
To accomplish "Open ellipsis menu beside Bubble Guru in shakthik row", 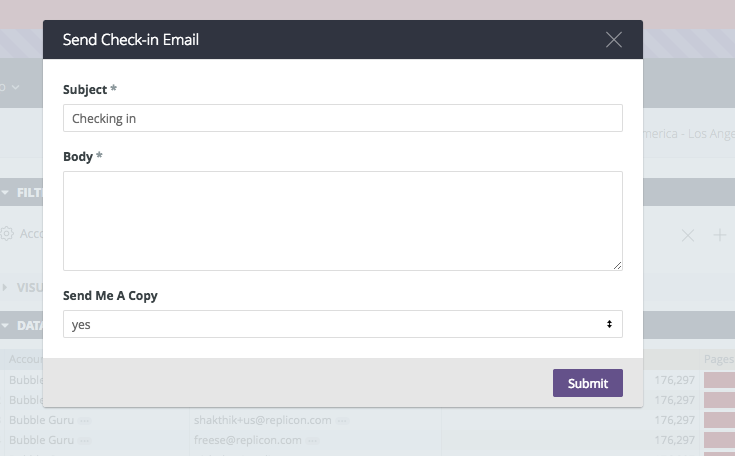I will tap(85, 421).
